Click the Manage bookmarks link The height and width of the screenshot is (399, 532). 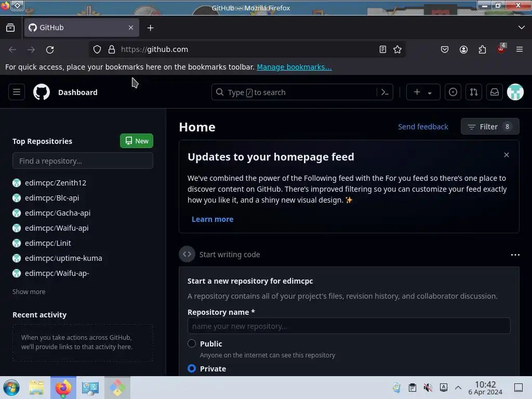coord(294,67)
